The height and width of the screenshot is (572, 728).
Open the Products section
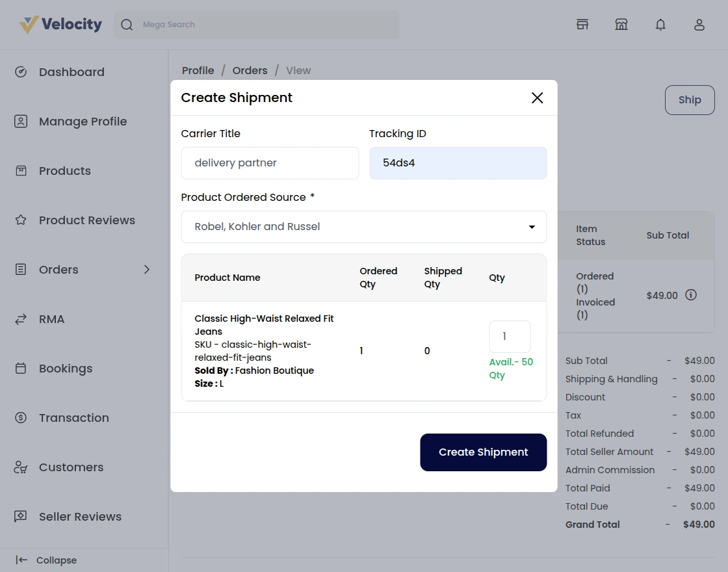pyautogui.click(x=64, y=171)
